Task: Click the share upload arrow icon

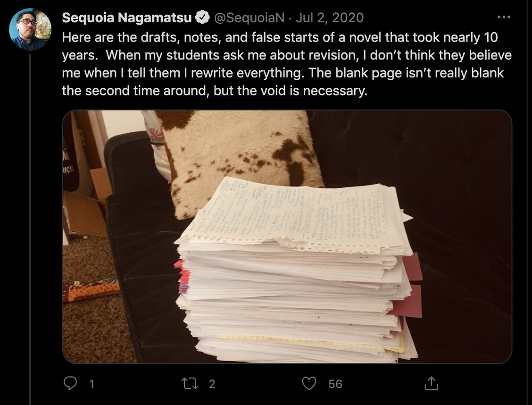Action: click(x=431, y=383)
